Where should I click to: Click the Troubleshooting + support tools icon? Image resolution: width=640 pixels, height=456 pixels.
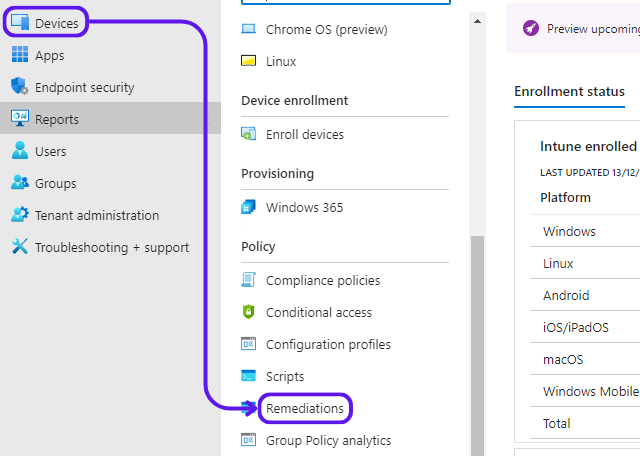click(x=20, y=247)
